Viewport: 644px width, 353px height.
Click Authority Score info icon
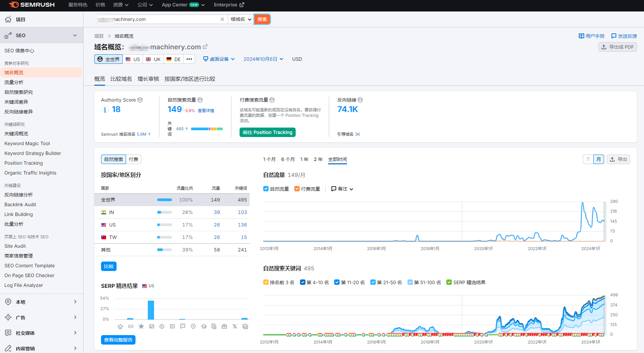(140, 100)
